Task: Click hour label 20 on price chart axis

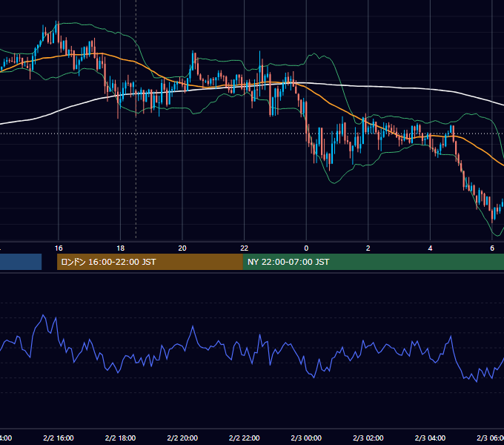Action: [182, 248]
